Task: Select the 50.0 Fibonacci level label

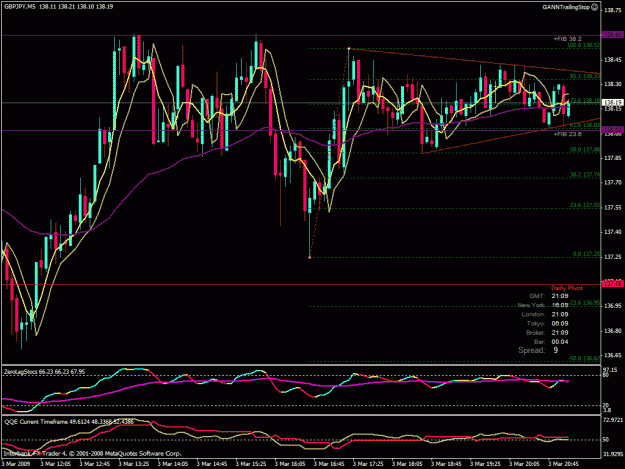Action: 585,149
